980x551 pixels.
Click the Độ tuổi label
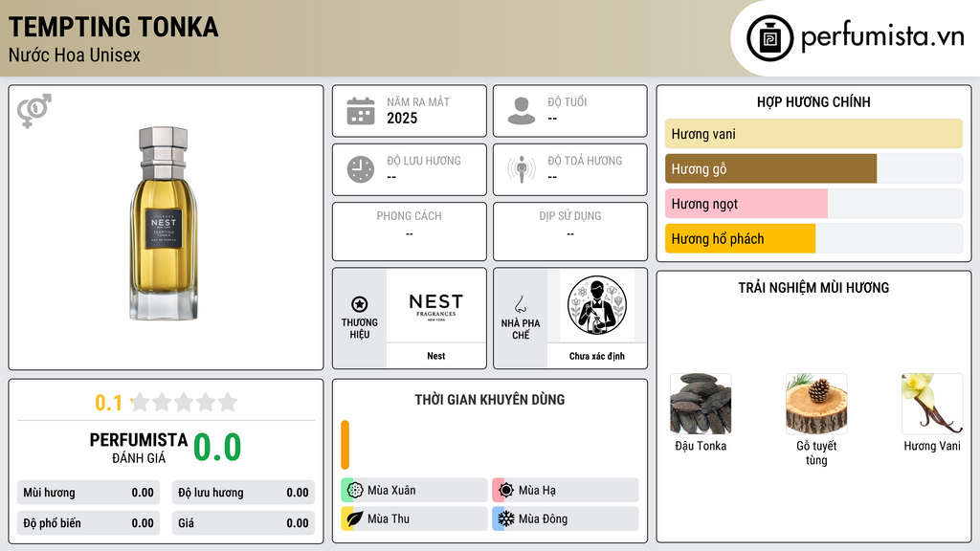568,101
